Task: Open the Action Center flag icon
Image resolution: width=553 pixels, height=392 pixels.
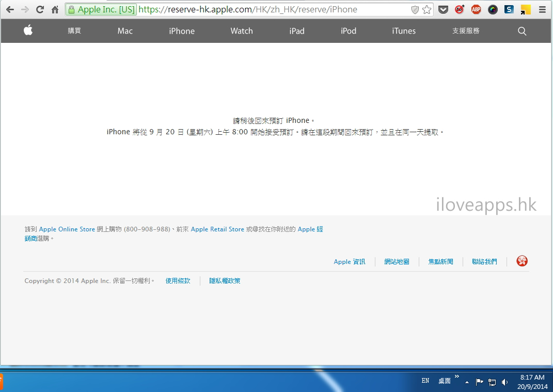Action: [479, 382]
